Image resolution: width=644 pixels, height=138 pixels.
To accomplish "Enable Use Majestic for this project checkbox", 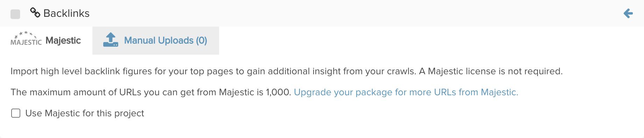I will click(16, 113).
